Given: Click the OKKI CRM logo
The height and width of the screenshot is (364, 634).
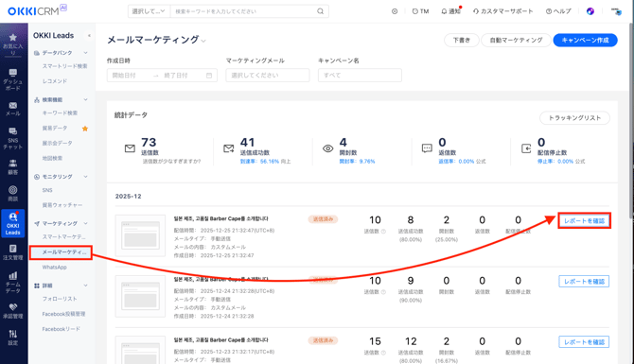Looking at the screenshot, I should click(37, 10).
